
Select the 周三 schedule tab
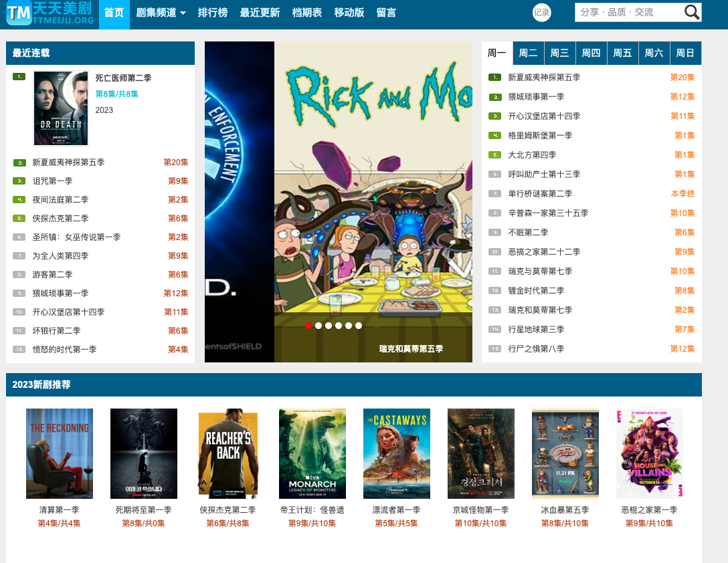pos(560,53)
